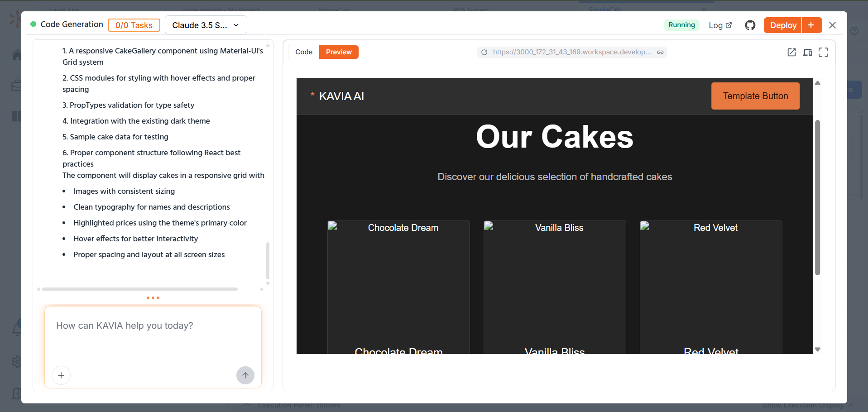The width and height of the screenshot is (868, 412).
Task: Expand the three-dots panel handle
Action: [x=153, y=298]
